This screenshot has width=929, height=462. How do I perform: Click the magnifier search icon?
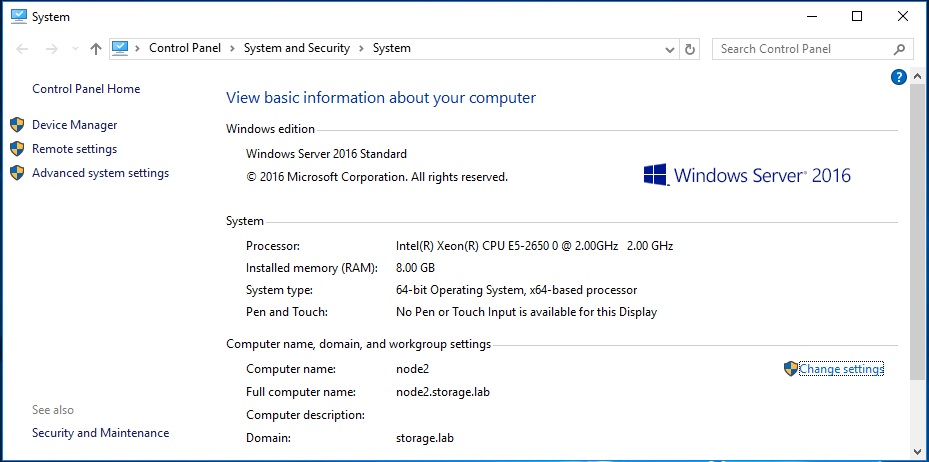tap(899, 49)
